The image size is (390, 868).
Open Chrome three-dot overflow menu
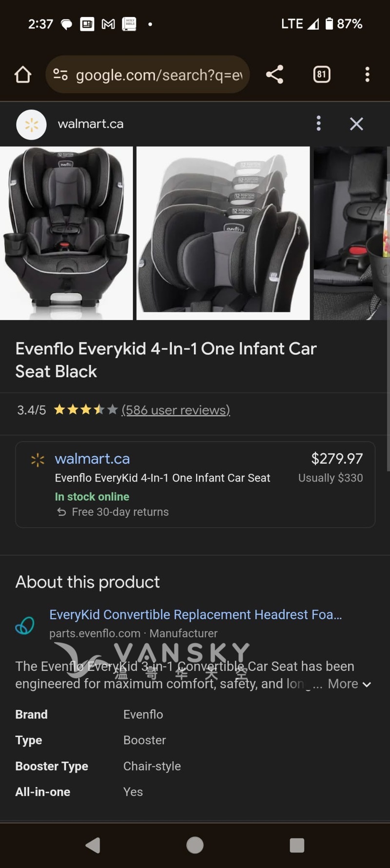(367, 75)
